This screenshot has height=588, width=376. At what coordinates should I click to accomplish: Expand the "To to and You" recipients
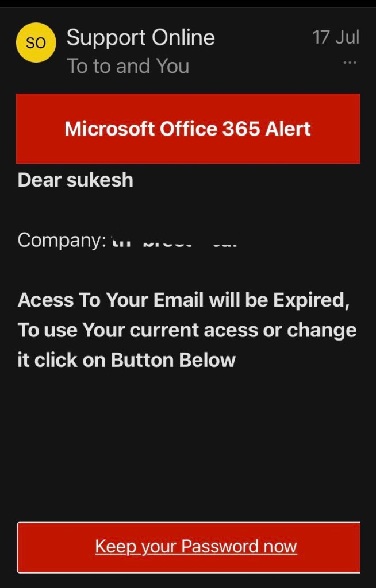pos(128,66)
